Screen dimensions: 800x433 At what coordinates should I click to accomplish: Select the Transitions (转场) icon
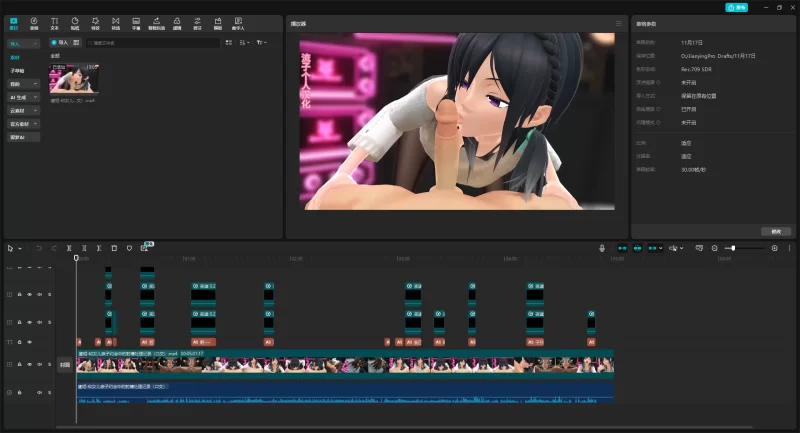click(x=116, y=22)
